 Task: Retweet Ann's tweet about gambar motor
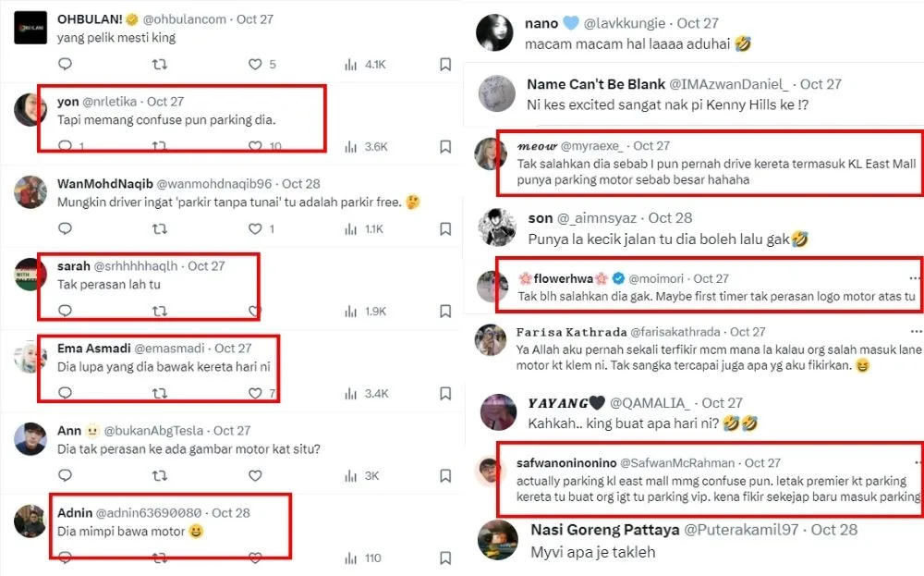(160, 476)
